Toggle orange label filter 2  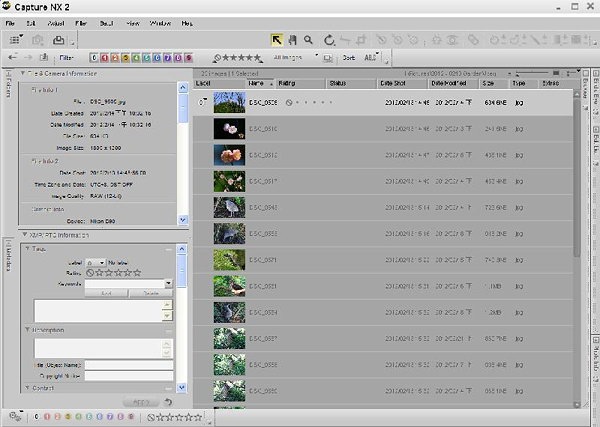click(115, 58)
